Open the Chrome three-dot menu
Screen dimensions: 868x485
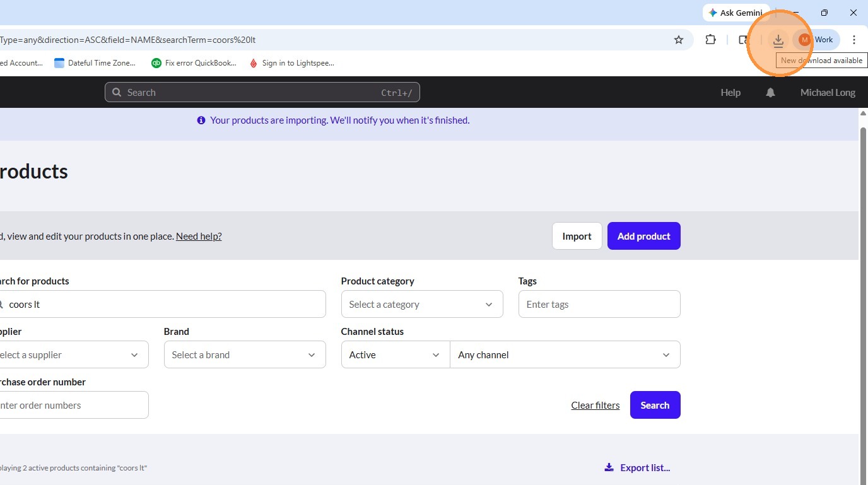(x=854, y=40)
